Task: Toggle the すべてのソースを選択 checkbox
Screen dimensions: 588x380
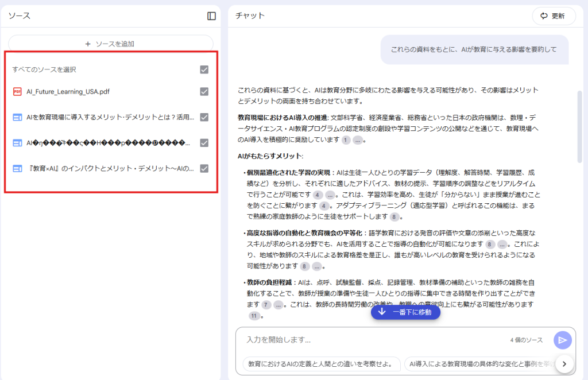Action: (x=204, y=69)
